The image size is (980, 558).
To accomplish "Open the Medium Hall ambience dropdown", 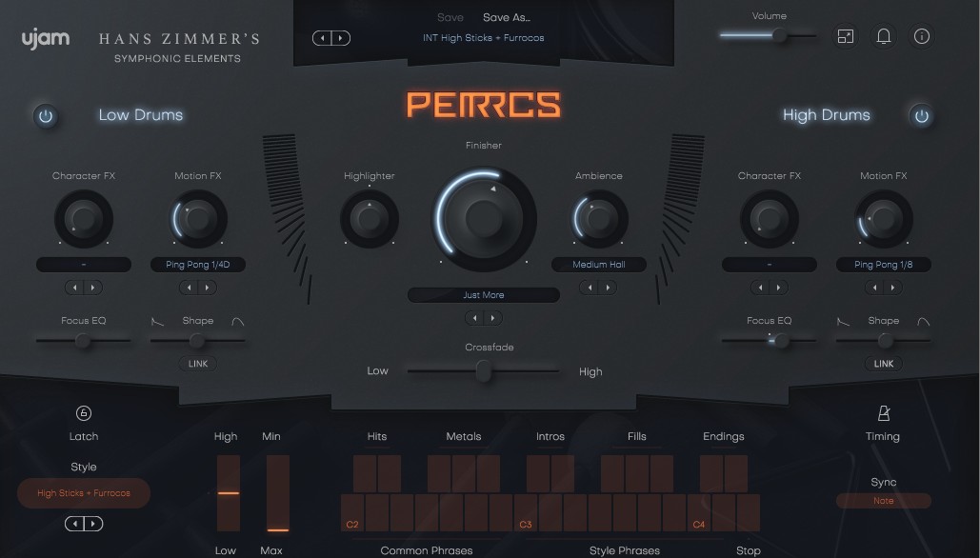I will [599, 265].
